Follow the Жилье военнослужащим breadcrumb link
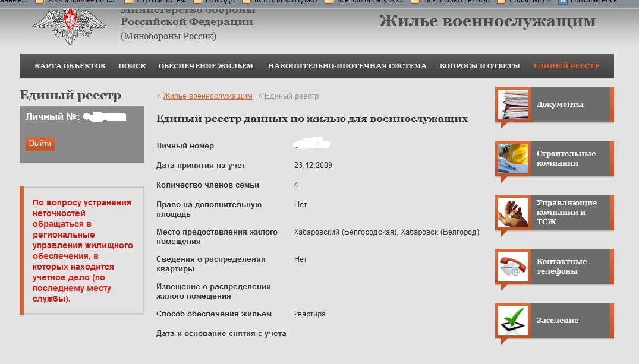The image size is (639, 364). [x=207, y=96]
